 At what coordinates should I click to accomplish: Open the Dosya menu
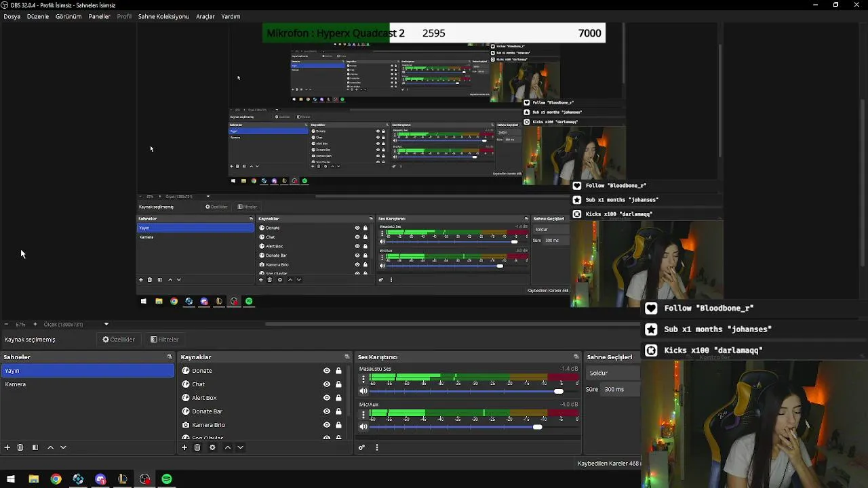tap(12, 16)
